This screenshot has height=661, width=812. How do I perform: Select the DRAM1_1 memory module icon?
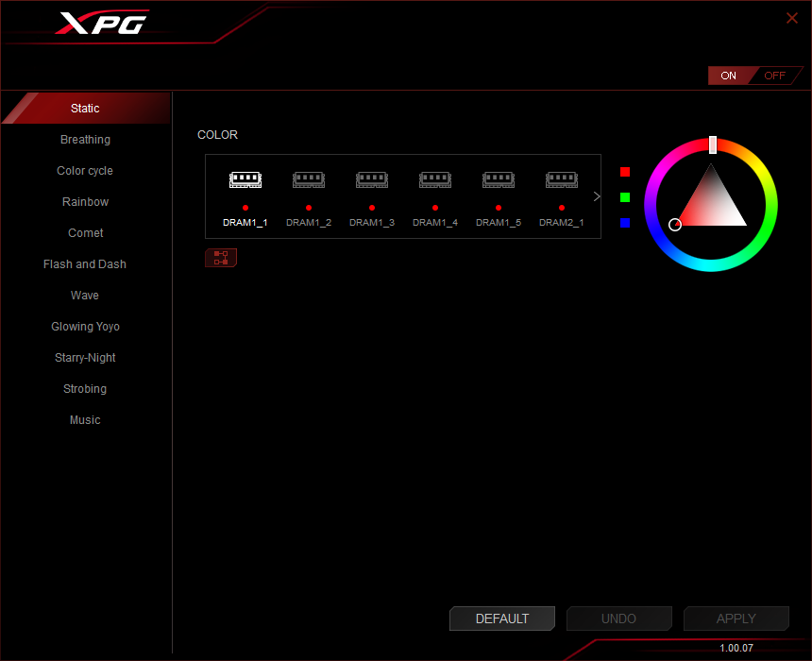(245, 179)
